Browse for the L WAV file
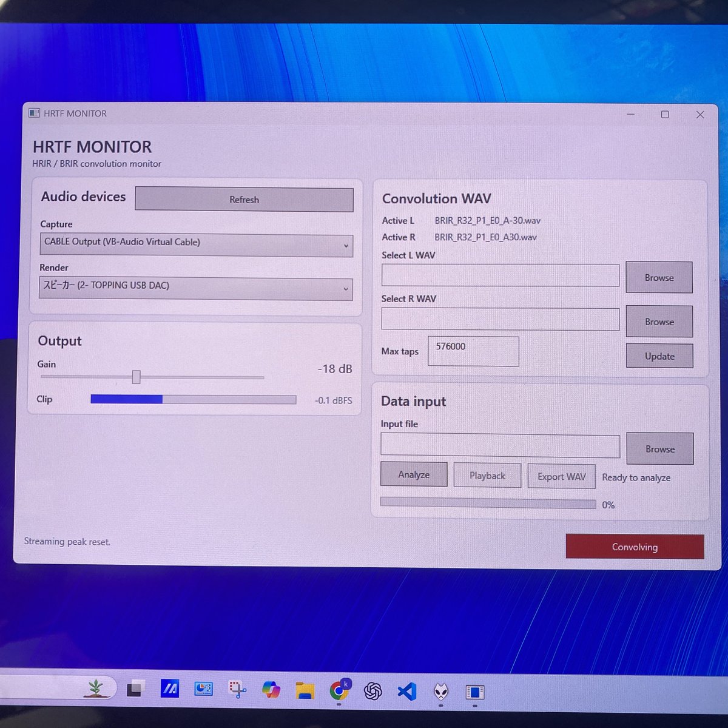728x728 pixels. pos(659,278)
